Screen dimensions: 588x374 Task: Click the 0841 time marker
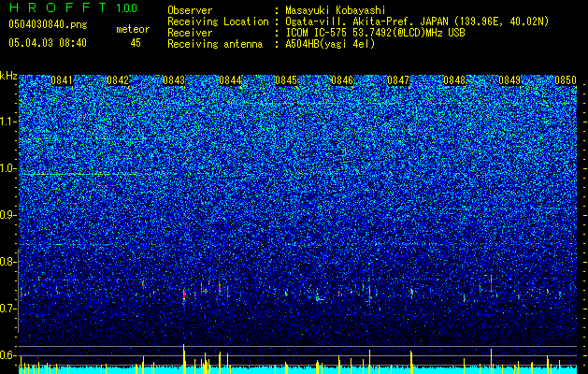coord(62,80)
